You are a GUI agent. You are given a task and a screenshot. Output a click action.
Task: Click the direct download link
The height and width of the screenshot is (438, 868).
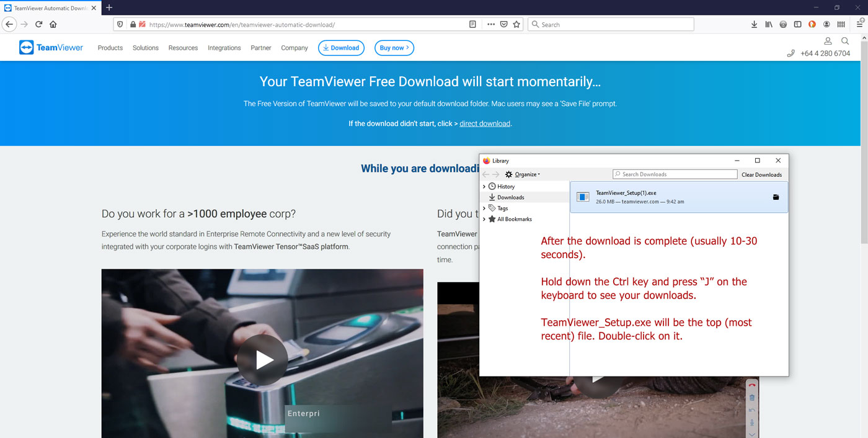(485, 123)
